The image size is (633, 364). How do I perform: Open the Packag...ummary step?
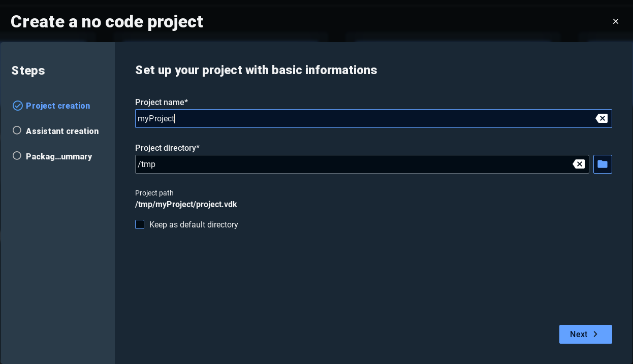click(59, 156)
